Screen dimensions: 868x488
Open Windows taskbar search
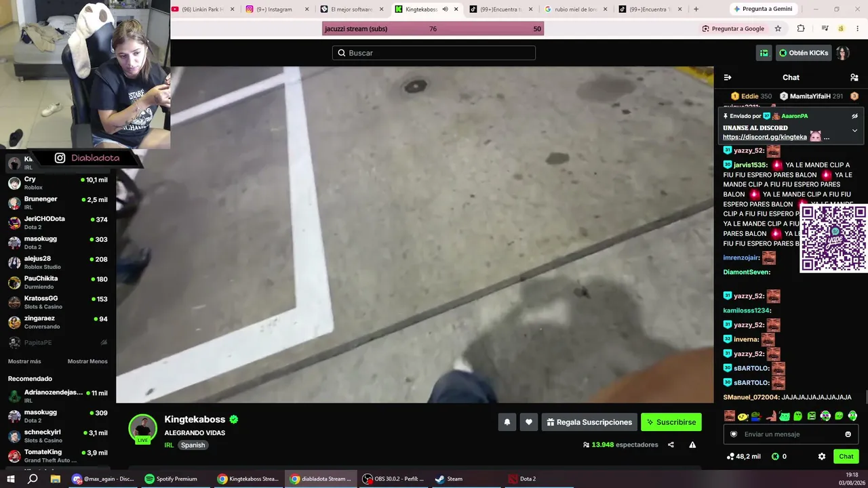[x=33, y=479]
